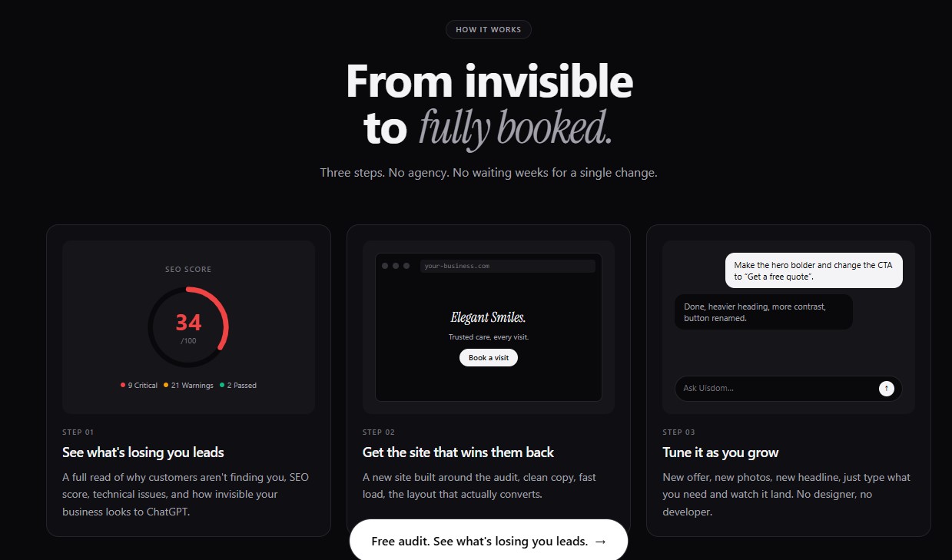Viewport: 952px width, 560px height.
Task: Click the Ask Uisdom input field
Action: tap(788, 388)
